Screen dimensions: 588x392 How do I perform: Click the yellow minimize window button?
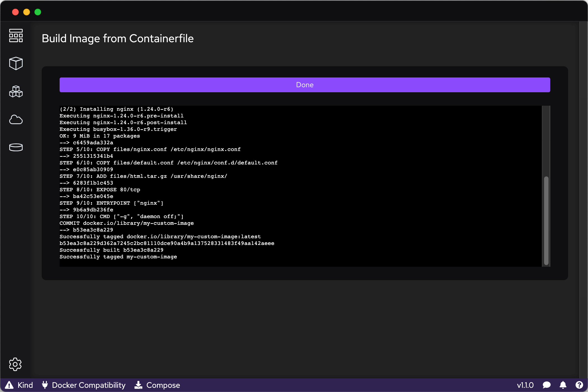click(27, 12)
